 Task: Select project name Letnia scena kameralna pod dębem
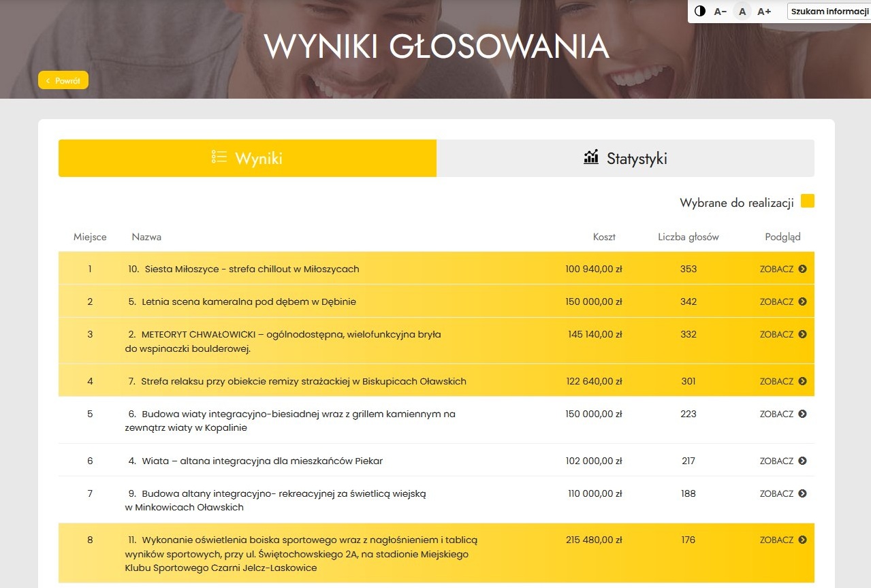click(242, 301)
